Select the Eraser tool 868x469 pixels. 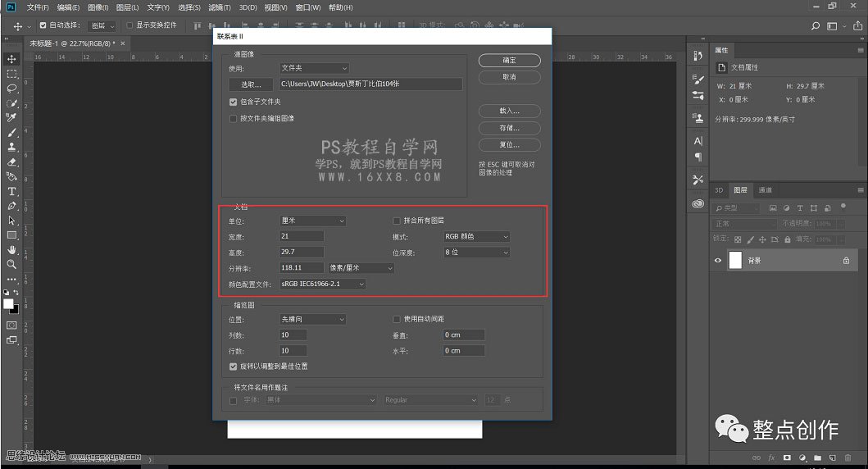pyautogui.click(x=11, y=162)
